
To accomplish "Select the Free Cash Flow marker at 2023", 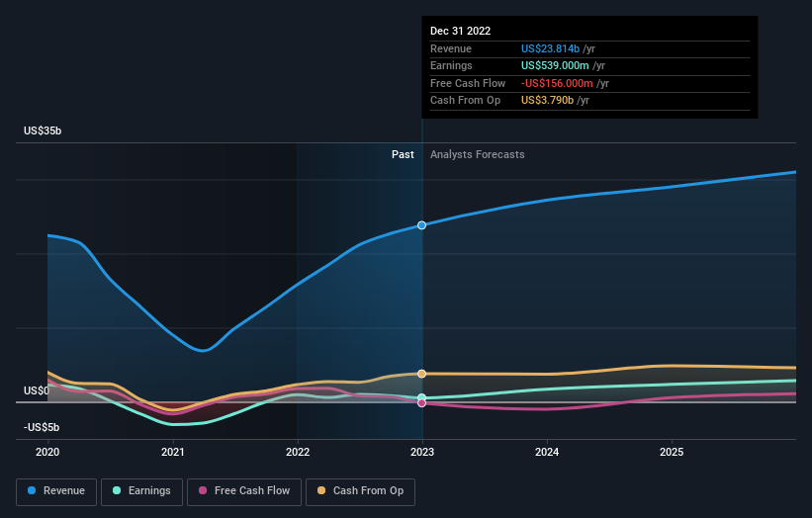I will (421, 403).
